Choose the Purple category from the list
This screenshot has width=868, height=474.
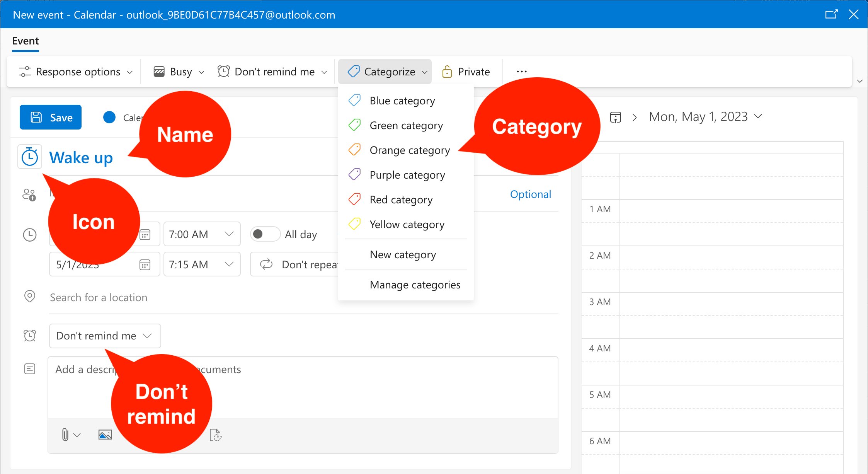coord(407,174)
